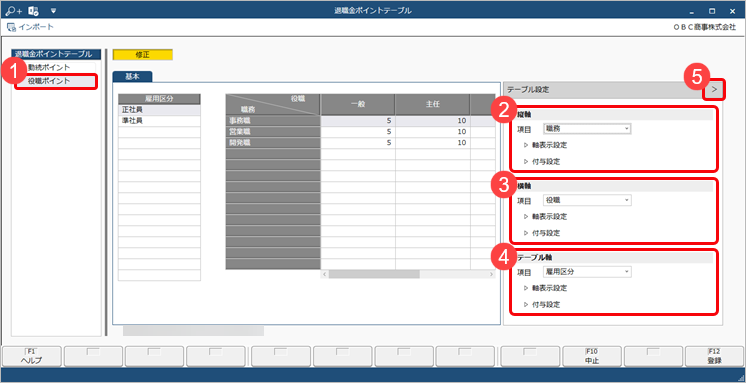Open the title bar quick menu arrow
This screenshot has height=383, width=746.
pyautogui.click(x=53, y=10)
